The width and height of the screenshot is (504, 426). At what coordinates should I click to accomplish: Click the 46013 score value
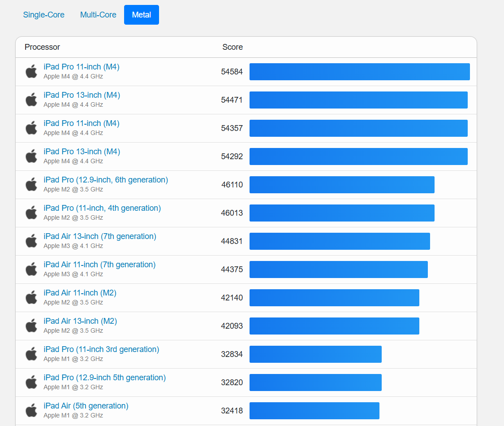click(232, 213)
